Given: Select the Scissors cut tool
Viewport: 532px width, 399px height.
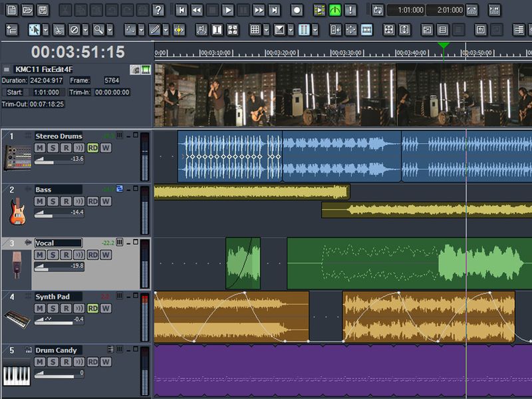Looking at the screenshot, I should pos(58,30).
